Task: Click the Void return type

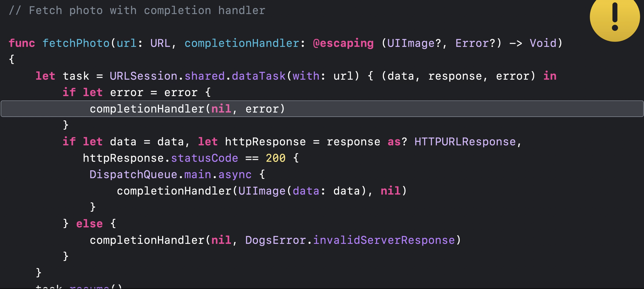Action: click(x=543, y=43)
